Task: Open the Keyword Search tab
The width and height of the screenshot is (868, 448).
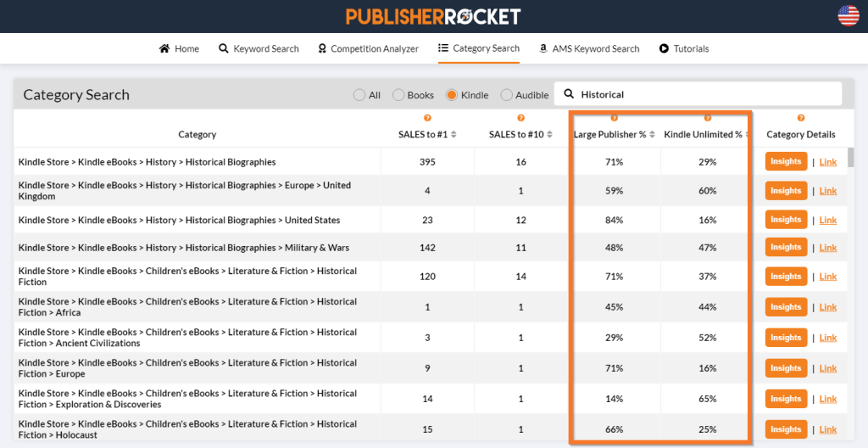Action: (x=259, y=49)
